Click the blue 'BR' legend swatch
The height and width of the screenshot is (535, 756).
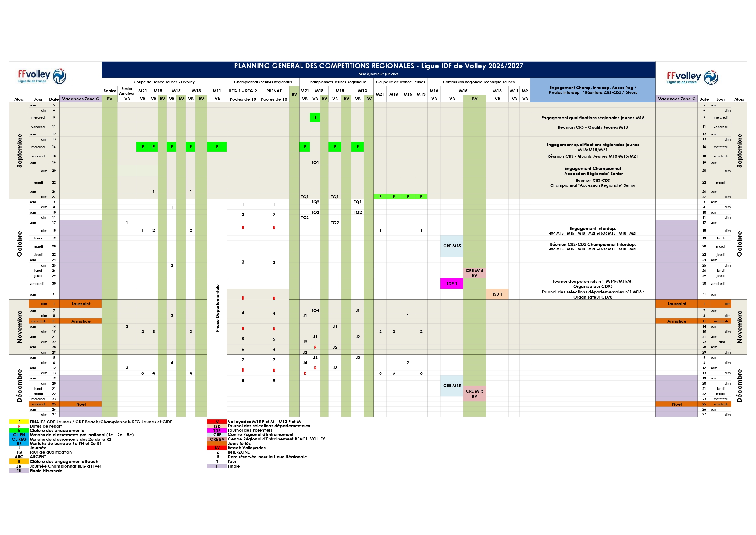click(x=19, y=443)
